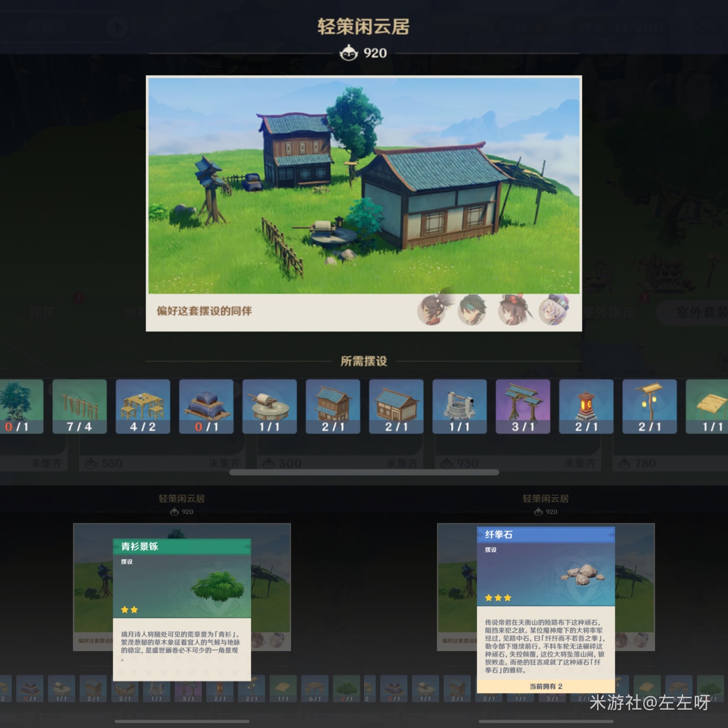Open the dark ponytail companion avatar
Viewport: 728px width, 728px height.
pyautogui.click(x=432, y=311)
